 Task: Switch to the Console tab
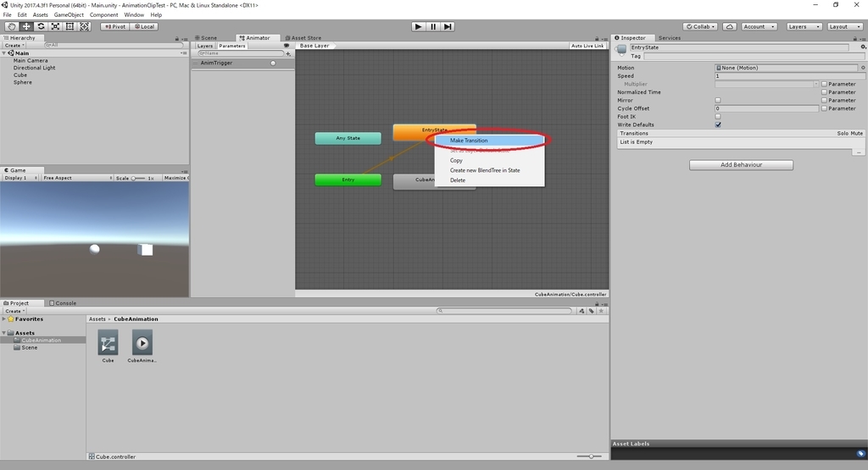[x=63, y=303]
